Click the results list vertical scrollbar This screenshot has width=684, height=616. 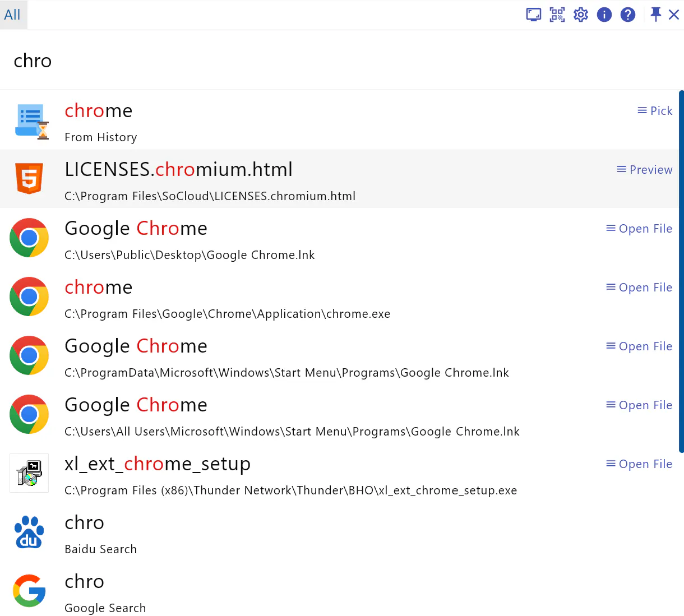(681, 271)
